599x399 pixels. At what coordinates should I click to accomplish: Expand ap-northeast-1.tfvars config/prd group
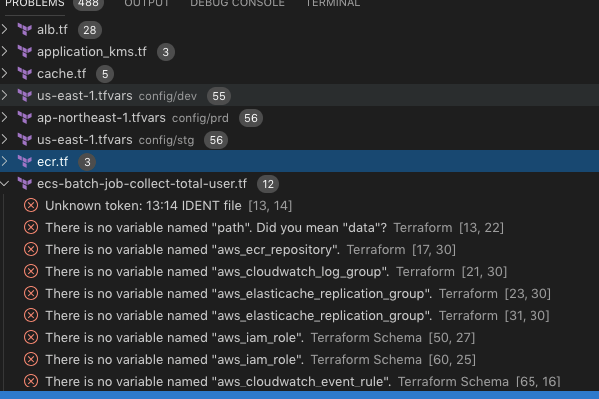[x=5, y=118]
